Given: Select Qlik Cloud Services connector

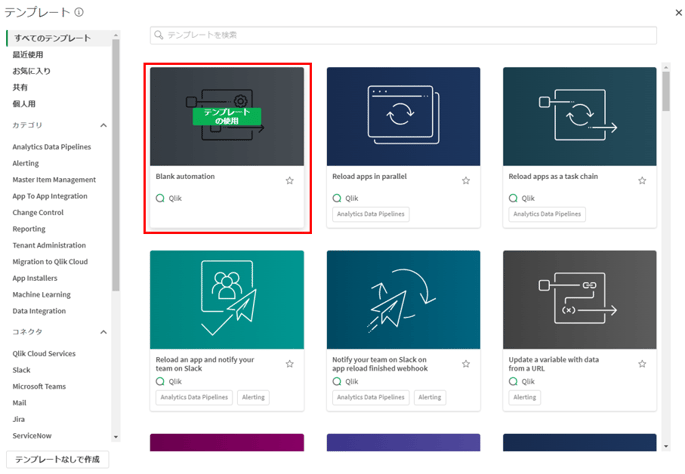Looking at the screenshot, I should (44, 353).
